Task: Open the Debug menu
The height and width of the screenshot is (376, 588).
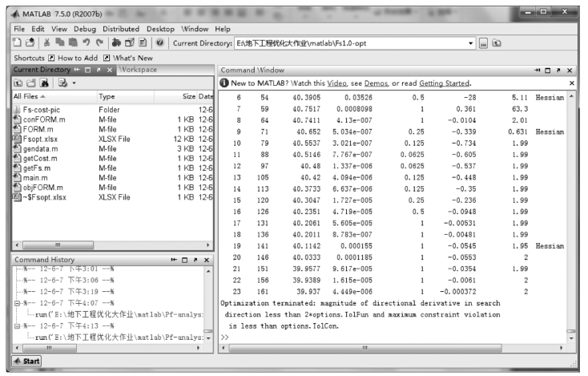Action: point(85,29)
